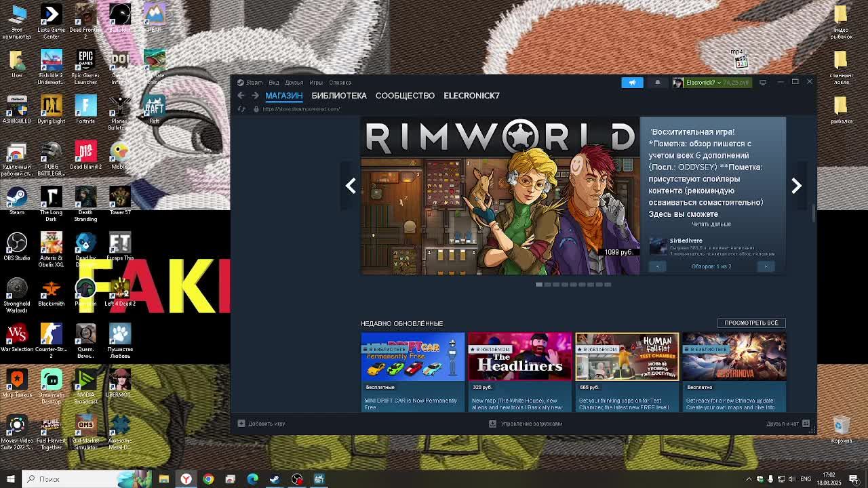Switch to the БИБЛИОТЕКА tab
868x488 pixels.
click(339, 96)
